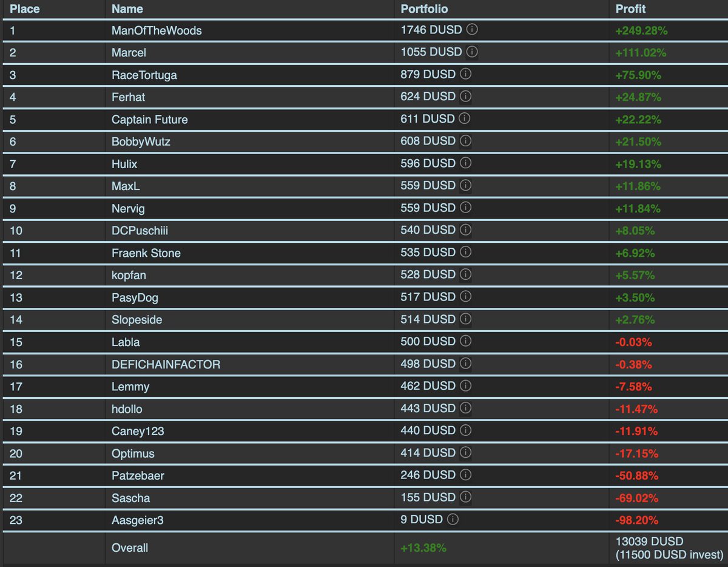Open info icon beside DCPuschiii's 540 DUSD

pyautogui.click(x=465, y=230)
